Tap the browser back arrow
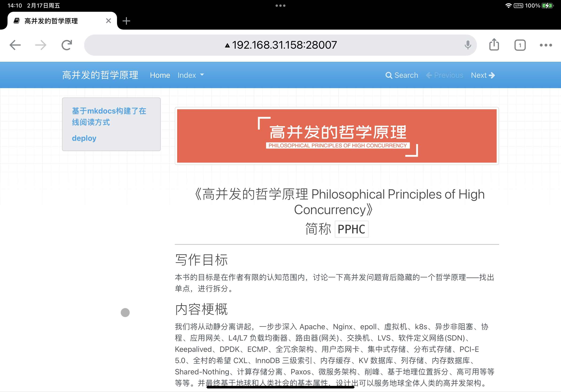The height and width of the screenshot is (392, 561). click(x=15, y=45)
